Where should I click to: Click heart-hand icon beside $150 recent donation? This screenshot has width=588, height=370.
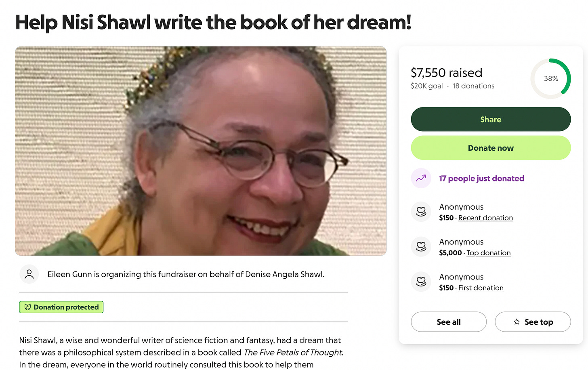(421, 212)
